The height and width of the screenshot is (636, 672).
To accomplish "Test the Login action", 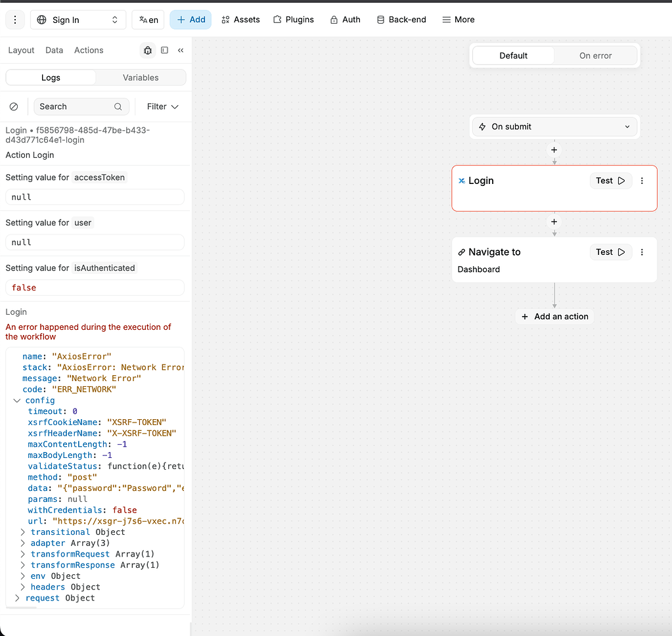I will 610,181.
